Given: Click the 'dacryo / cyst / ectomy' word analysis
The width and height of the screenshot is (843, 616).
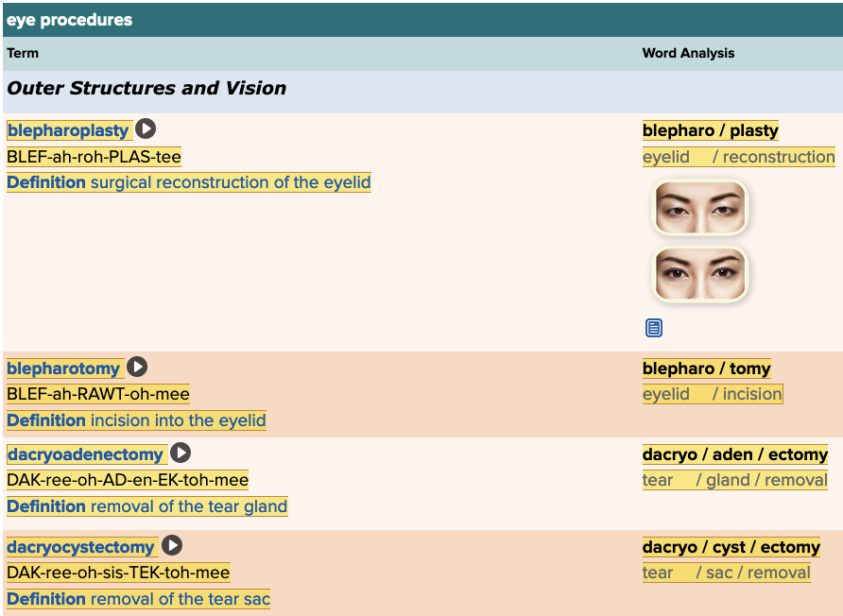Looking at the screenshot, I should (731, 547).
